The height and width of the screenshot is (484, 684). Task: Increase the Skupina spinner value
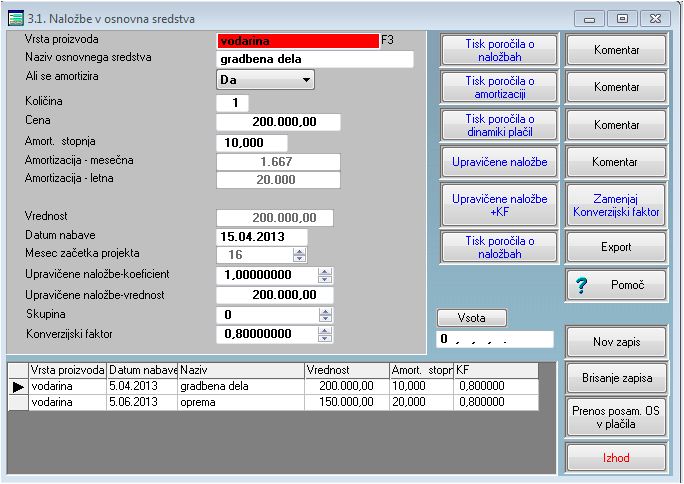pos(325,310)
